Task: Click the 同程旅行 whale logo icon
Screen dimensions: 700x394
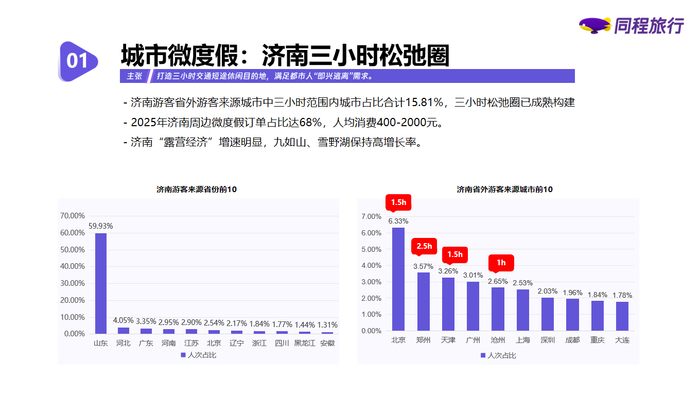Action: point(595,25)
